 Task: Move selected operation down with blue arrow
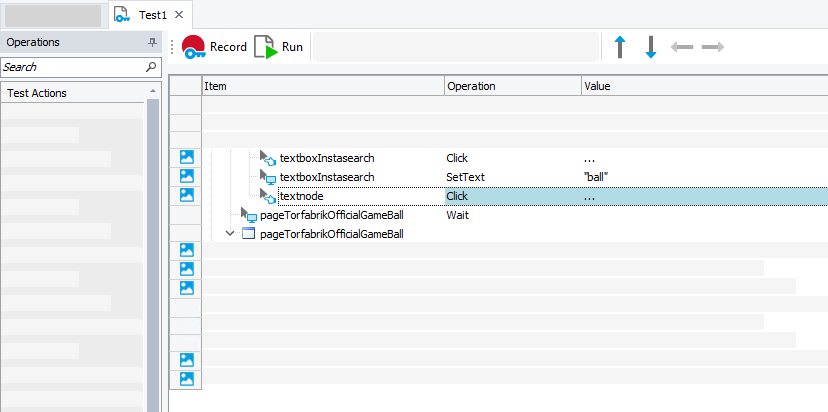coord(650,47)
